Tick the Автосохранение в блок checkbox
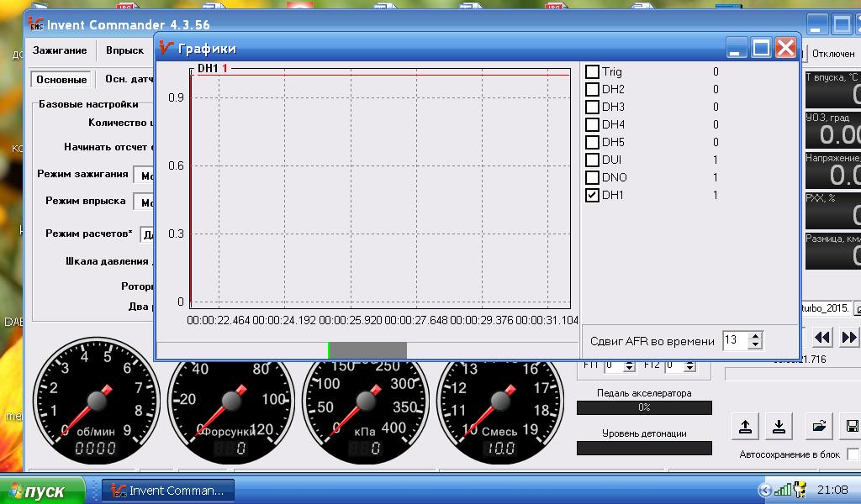 point(853,454)
